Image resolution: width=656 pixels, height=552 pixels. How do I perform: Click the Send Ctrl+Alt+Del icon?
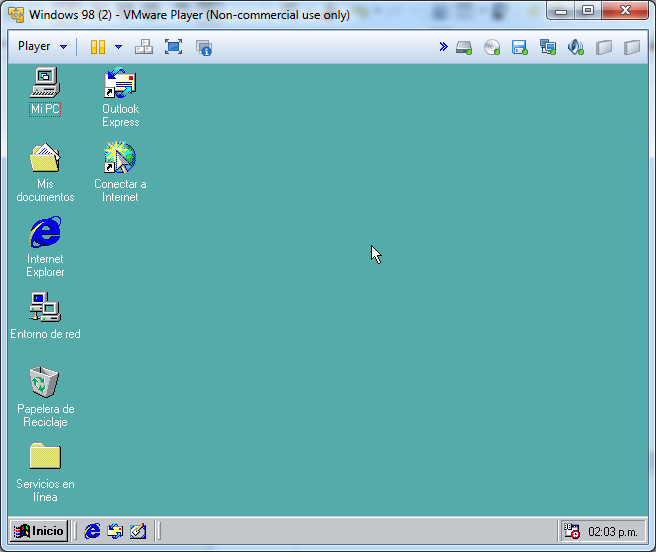pos(144,47)
